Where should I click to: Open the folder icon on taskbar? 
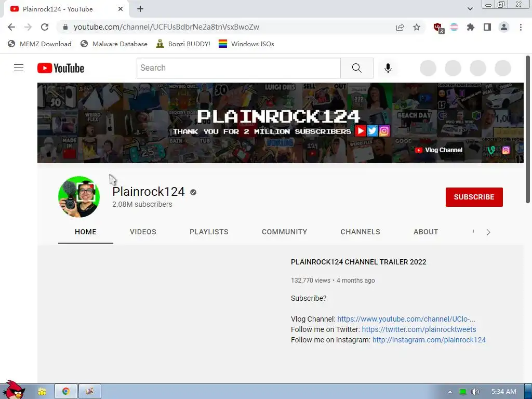point(42,392)
